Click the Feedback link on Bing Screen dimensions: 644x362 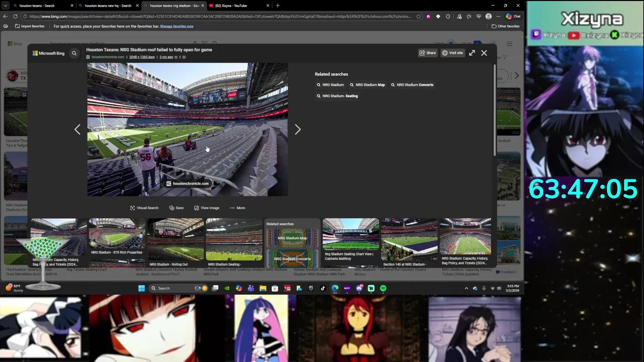(506, 272)
